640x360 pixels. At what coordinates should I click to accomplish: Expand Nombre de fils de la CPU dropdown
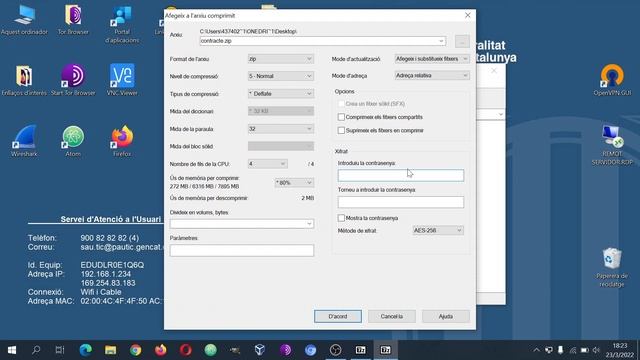267,164
